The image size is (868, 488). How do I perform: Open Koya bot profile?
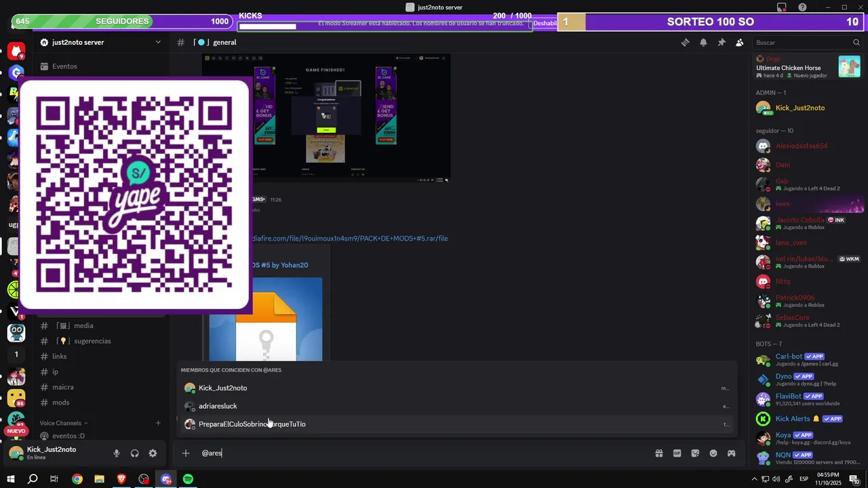[x=808, y=438]
